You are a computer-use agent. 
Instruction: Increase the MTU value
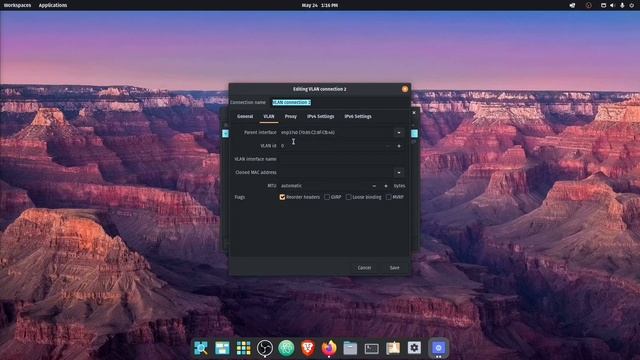click(386, 186)
